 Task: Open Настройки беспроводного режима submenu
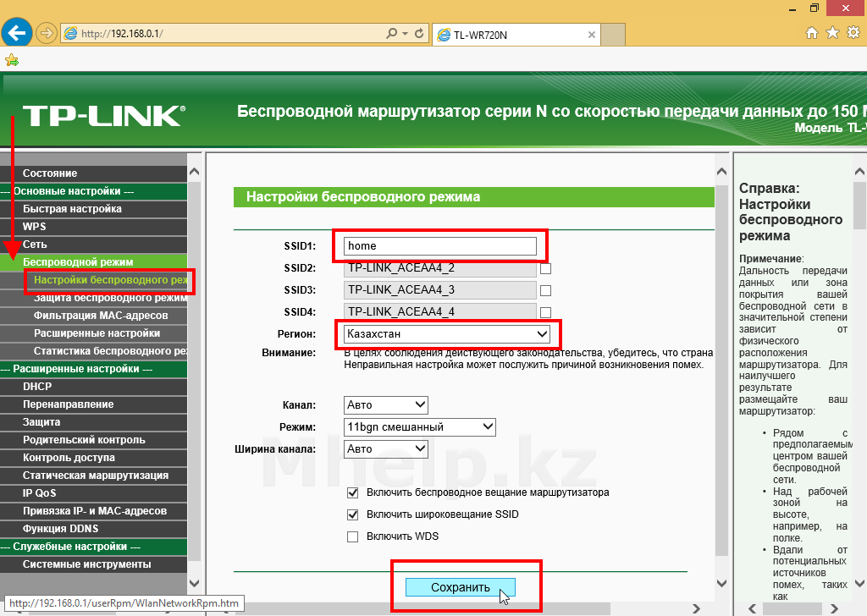pyautogui.click(x=110, y=279)
